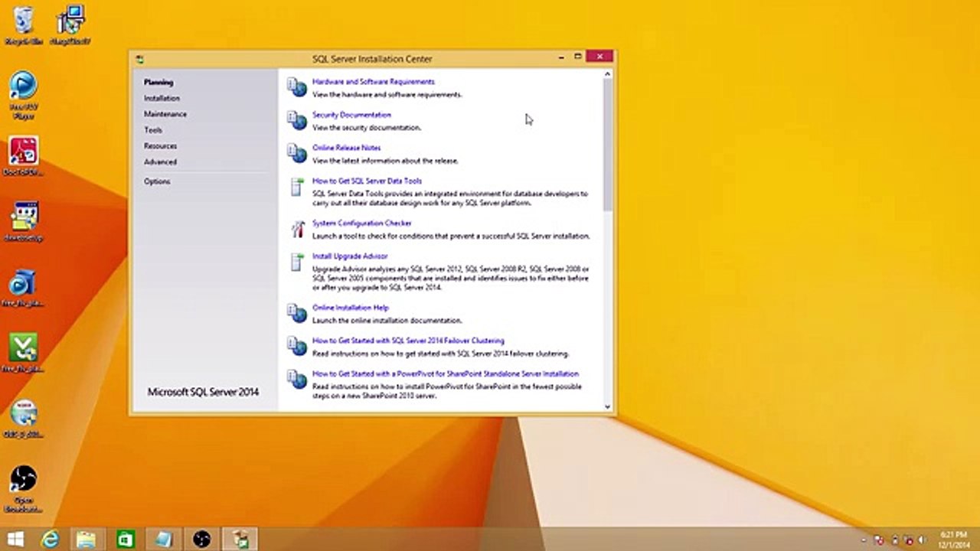Click the Install Upgrade Advisor link
The width and height of the screenshot is (980, 551).
[350, 256]
